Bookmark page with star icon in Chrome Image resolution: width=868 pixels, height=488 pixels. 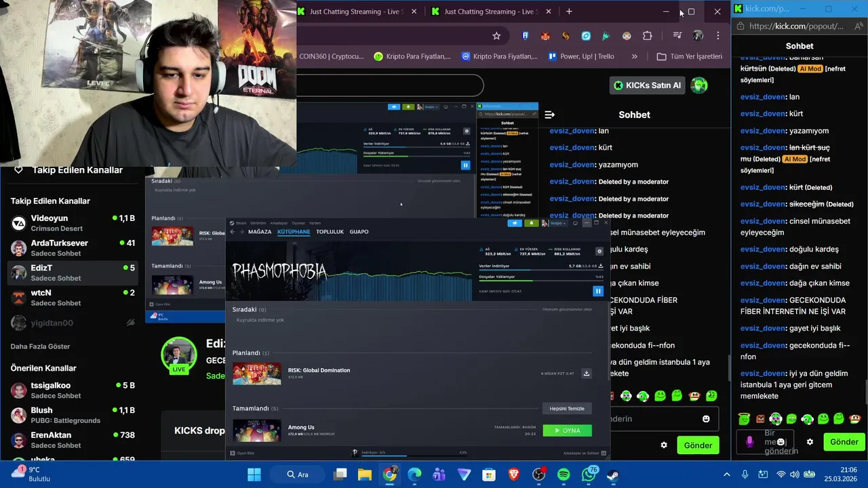[x=496, y=36]
